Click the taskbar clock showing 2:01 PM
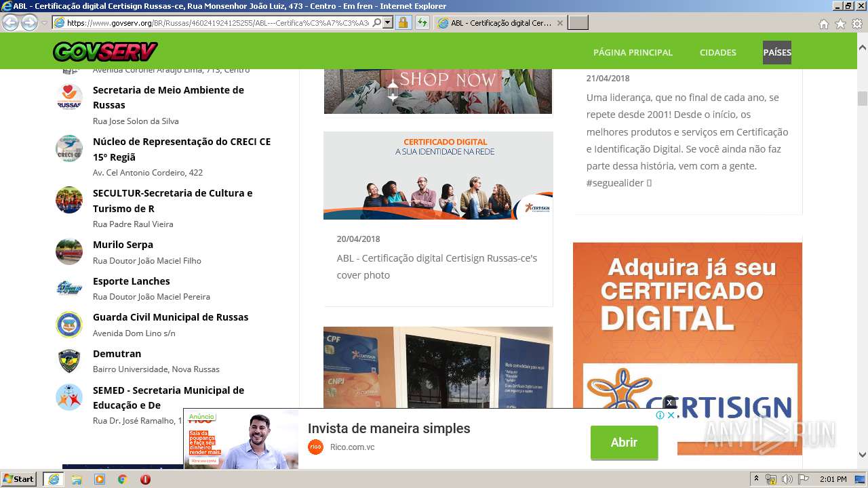 (833, 479)
